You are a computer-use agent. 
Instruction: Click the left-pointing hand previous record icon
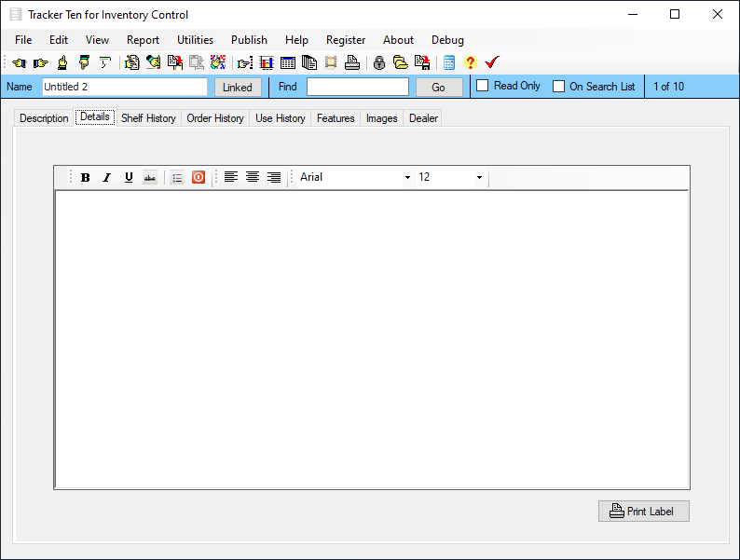tap(19, 62)
